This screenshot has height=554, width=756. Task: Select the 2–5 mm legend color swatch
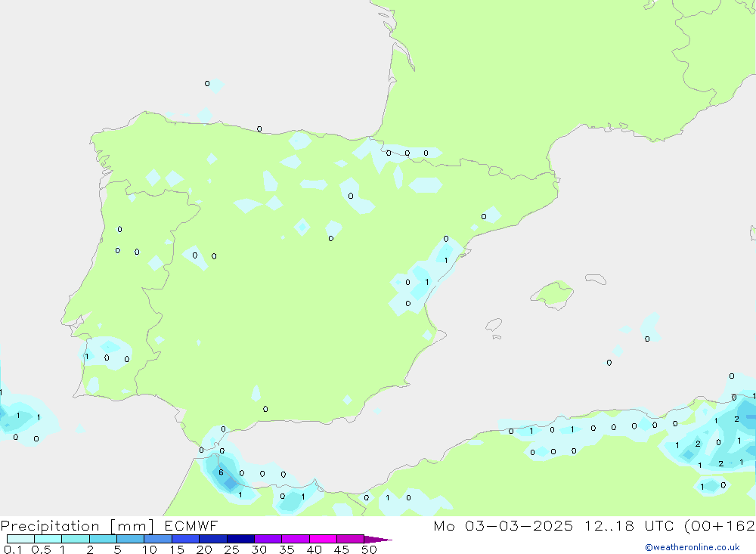103,539
